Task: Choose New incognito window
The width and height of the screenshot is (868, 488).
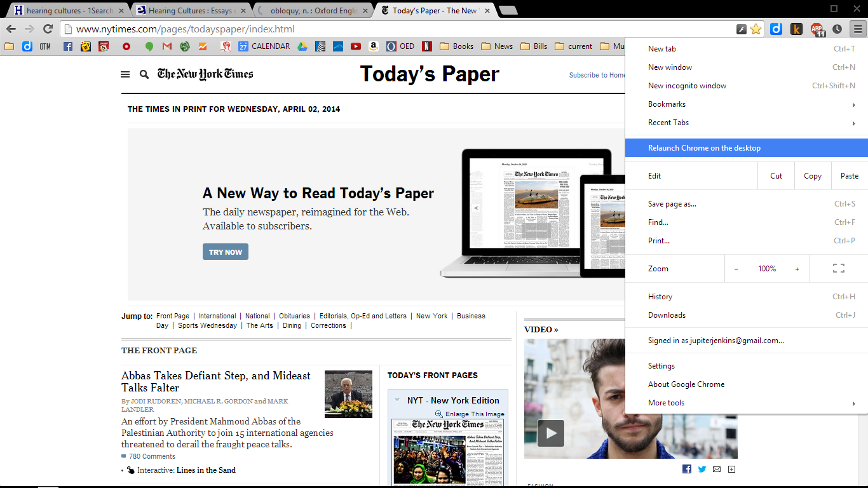Action: [x=747, y=86]
